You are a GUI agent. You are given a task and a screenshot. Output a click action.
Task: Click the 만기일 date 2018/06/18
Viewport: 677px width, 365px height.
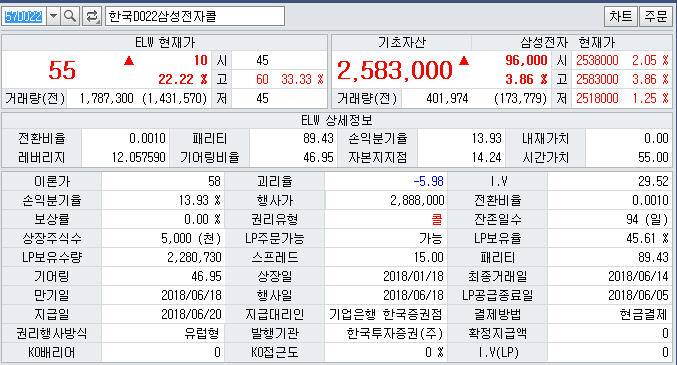(191, 295)
